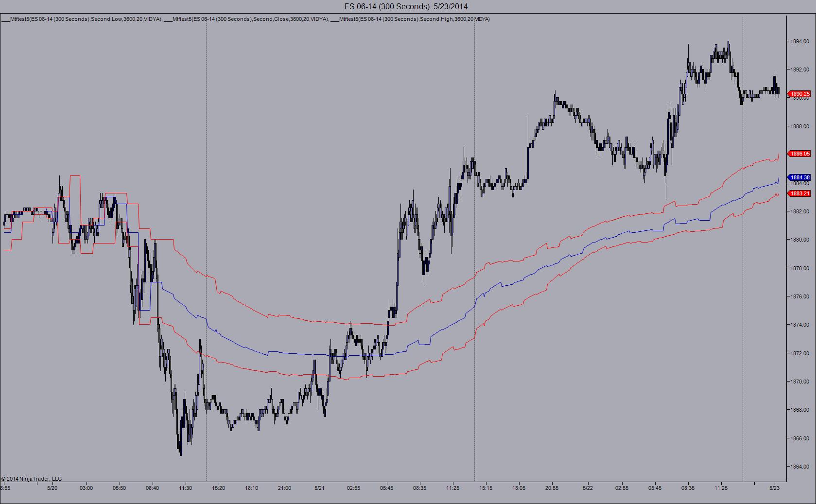
Task: Click the 1874.00 price axis label
Action: 800,325
